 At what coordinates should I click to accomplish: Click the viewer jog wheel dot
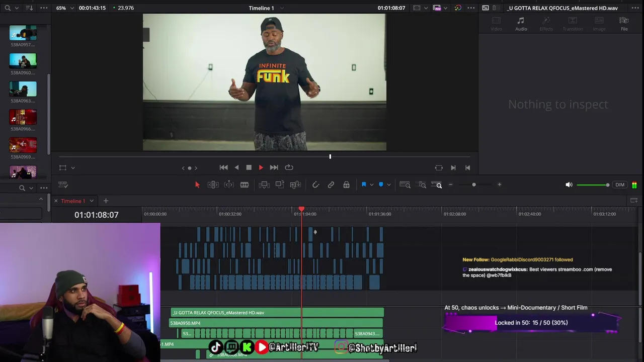click(189, 168)
